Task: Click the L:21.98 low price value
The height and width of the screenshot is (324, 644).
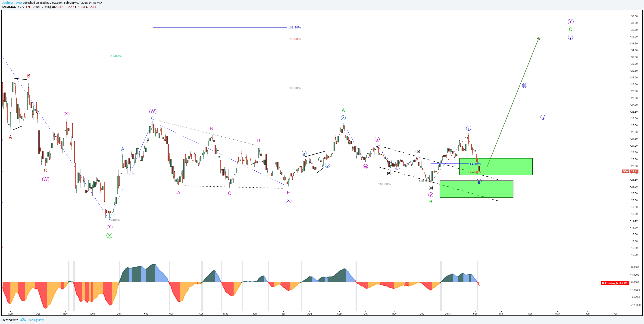Action: 80,7
